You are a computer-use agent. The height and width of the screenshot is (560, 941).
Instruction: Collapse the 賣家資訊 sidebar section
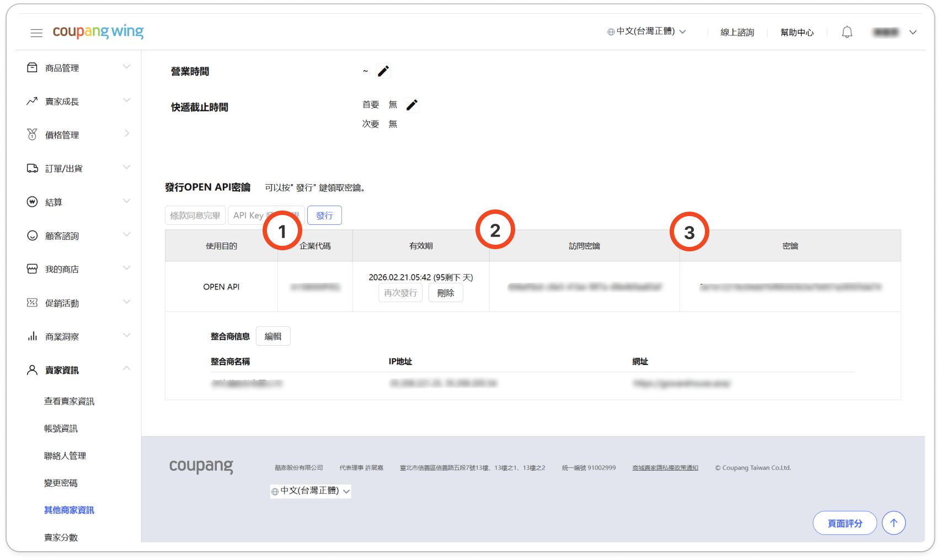coord(126,368)
